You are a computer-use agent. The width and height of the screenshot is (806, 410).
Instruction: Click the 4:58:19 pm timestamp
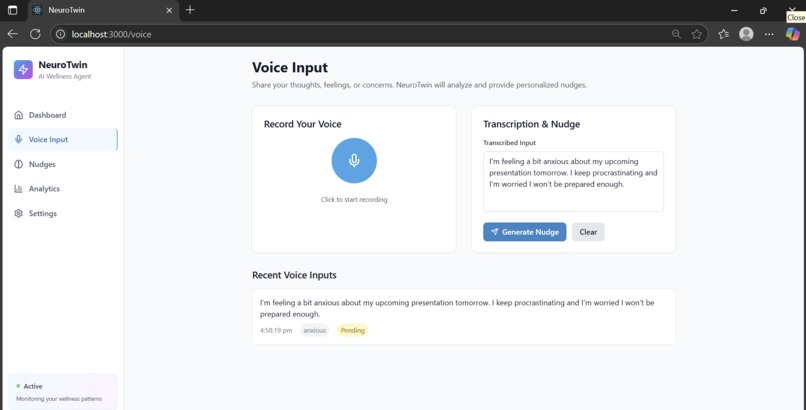tap(276, 330)
